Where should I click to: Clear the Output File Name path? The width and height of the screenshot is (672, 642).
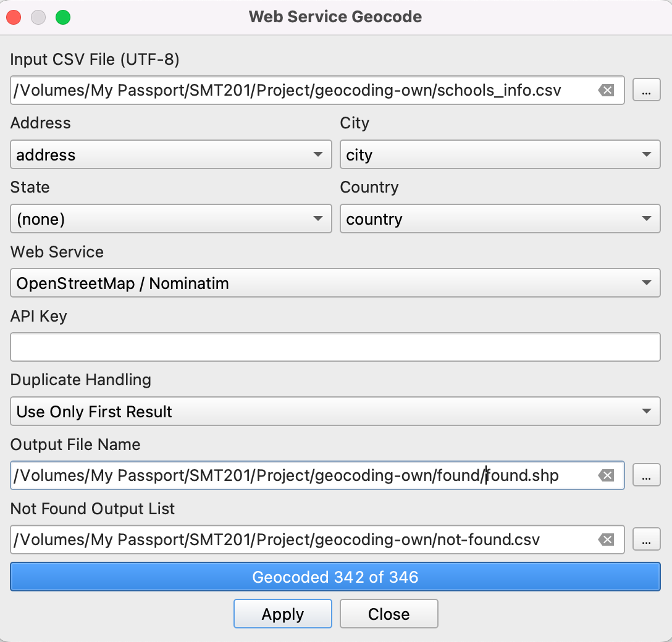[x=606, y=476]
